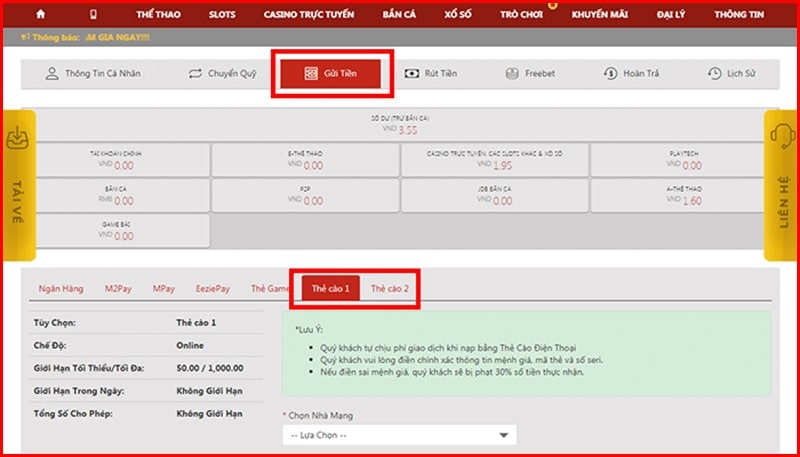
Task: Expand the Chọn Nhà Mạng dropdown
Action: point(400,436)
